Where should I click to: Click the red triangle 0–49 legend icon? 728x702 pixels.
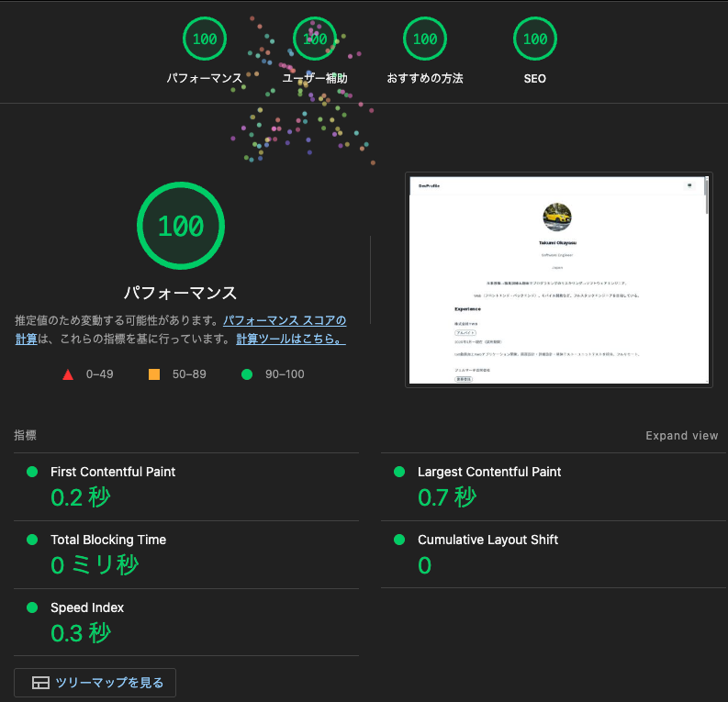(68, 374)
